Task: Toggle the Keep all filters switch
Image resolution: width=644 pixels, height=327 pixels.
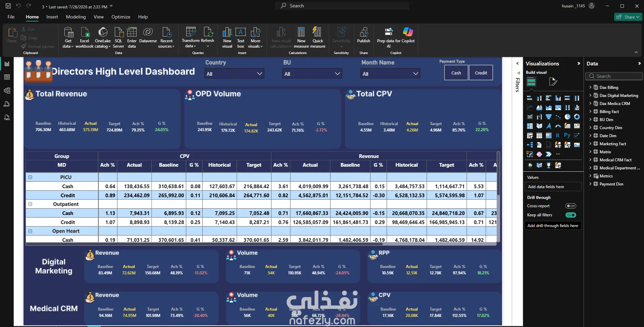Action: pos(571,215)
